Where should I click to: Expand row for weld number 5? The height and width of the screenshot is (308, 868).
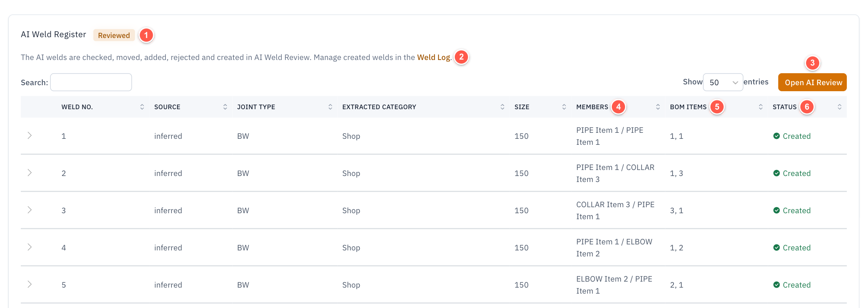point(30,284)
